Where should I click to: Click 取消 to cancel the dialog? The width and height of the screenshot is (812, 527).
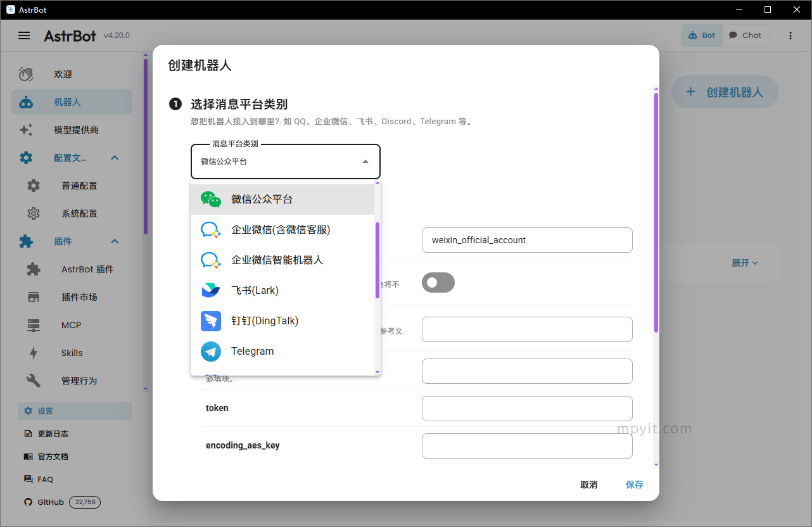pyautogui.click(x=589, y=485)
